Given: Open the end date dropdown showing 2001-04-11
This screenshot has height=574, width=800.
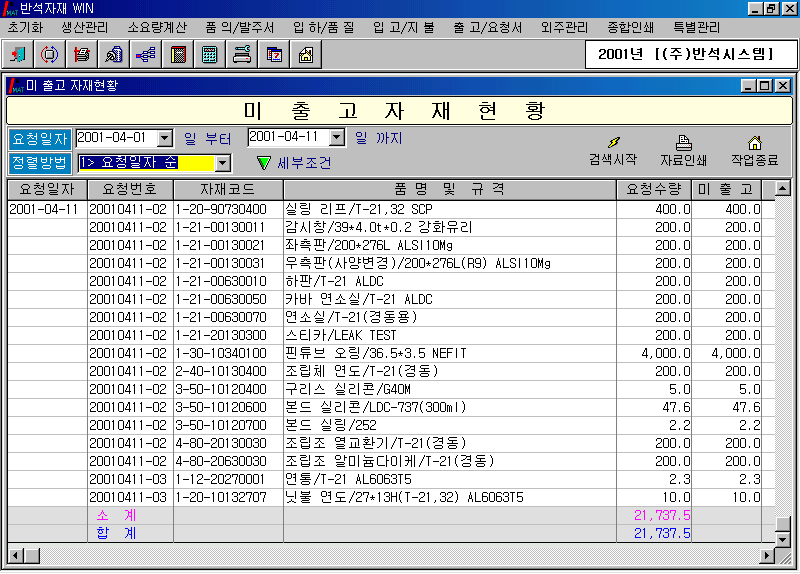Looking at the screenshot, I should (337, 138).
